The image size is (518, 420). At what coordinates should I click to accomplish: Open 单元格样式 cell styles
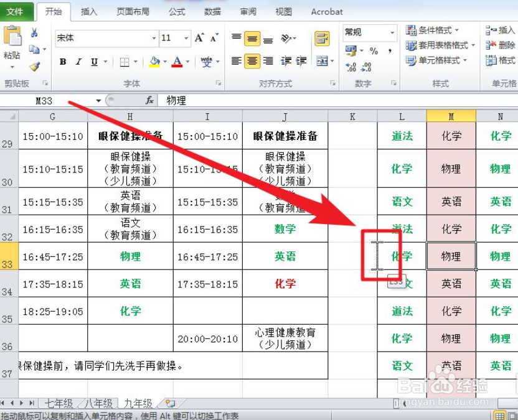coord(436,60)
